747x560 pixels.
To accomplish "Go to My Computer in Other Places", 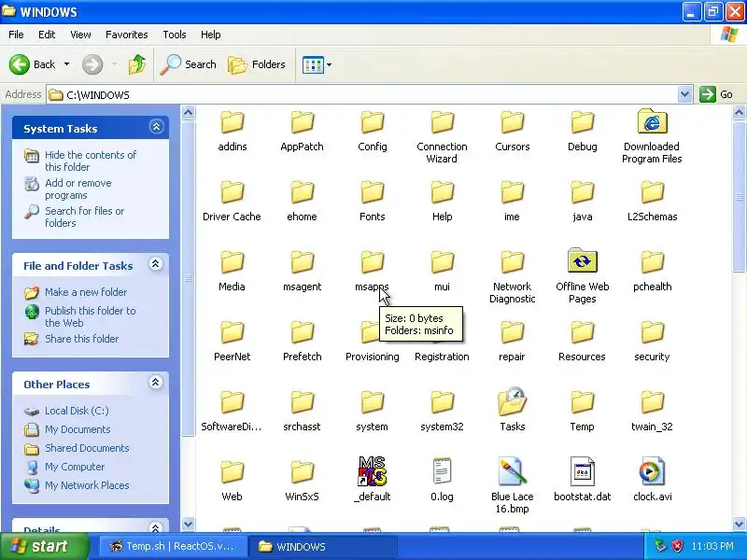I will [75, 466].
